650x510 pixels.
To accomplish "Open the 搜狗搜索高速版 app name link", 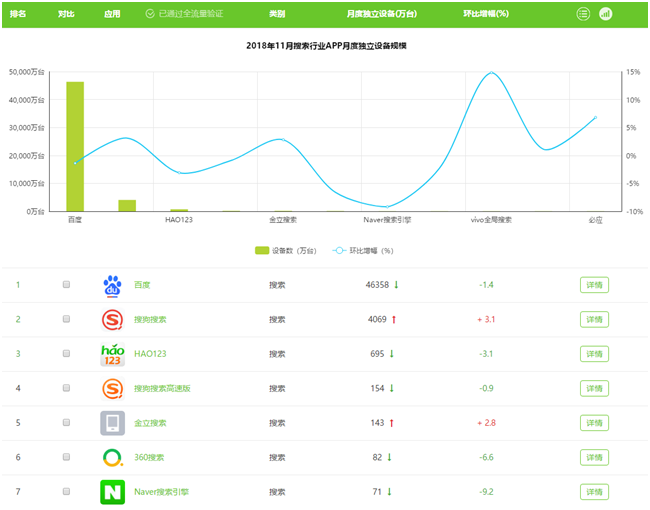I will 167,388.
